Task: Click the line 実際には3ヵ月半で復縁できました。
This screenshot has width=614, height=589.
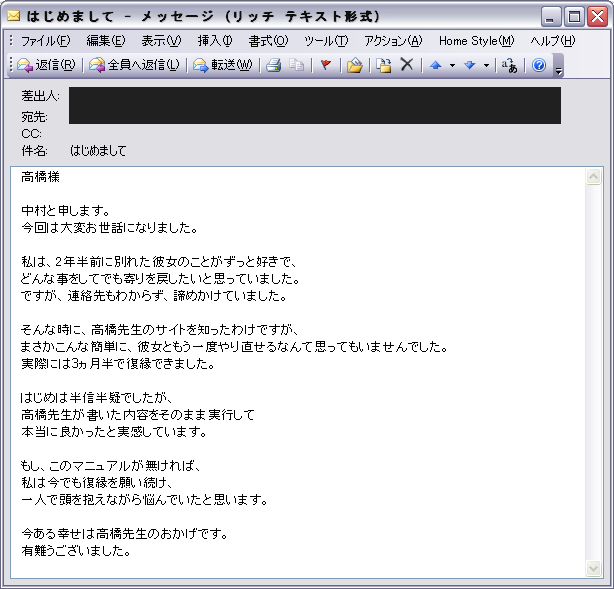Action: coord(118,364)
